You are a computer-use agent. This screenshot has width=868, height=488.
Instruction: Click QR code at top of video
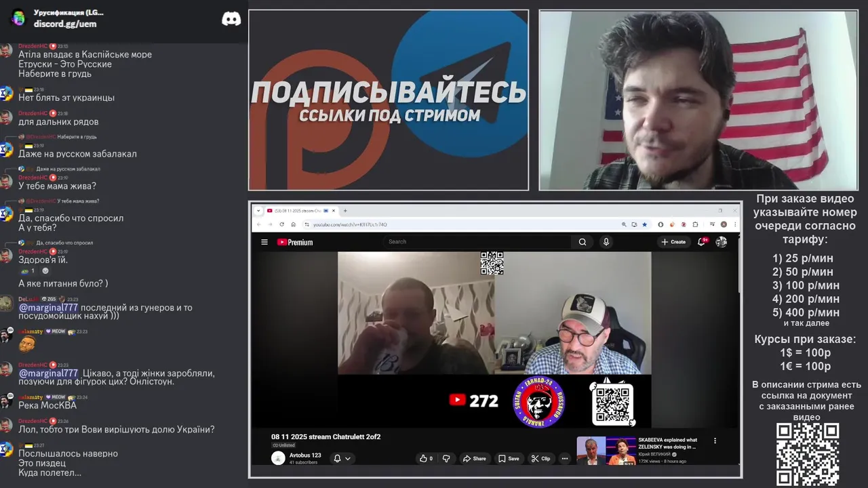pos(492,264)
